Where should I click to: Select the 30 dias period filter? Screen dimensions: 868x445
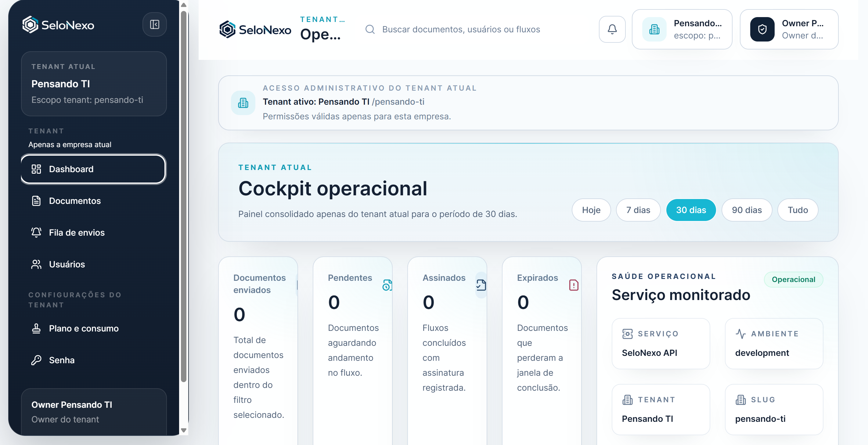[x=691, y=210]
